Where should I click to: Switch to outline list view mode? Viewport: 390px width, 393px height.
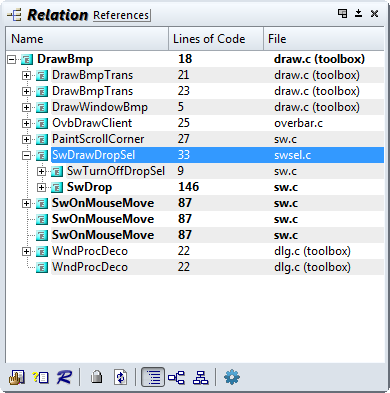(x=153, y=377)
